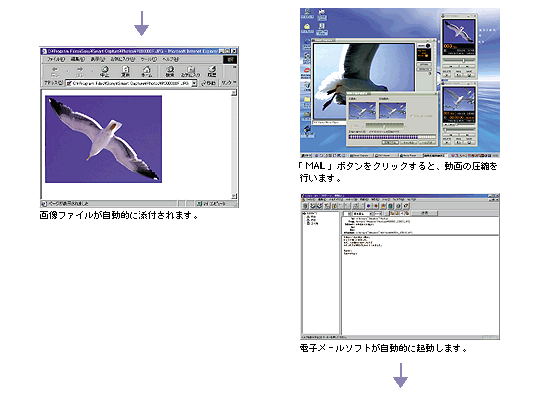The height and width of the screenshot is (396, 540).
Task: Click the send button in email message toolbar
Action: [x=425, y=213]
